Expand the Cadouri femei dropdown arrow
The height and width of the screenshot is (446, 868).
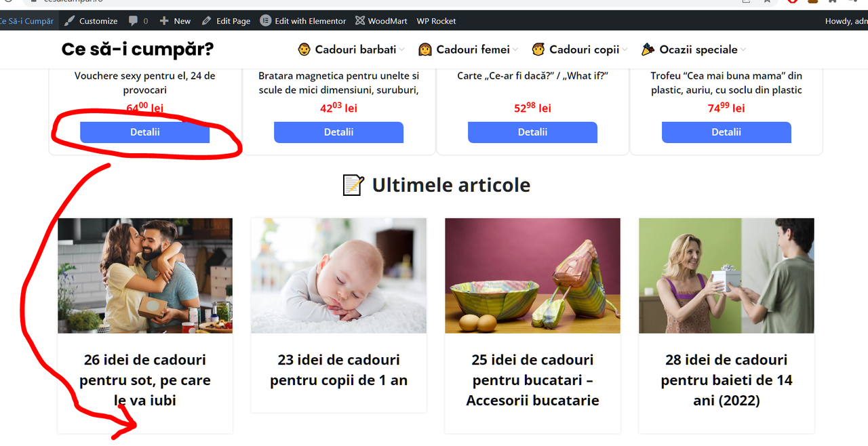[515, 49]
